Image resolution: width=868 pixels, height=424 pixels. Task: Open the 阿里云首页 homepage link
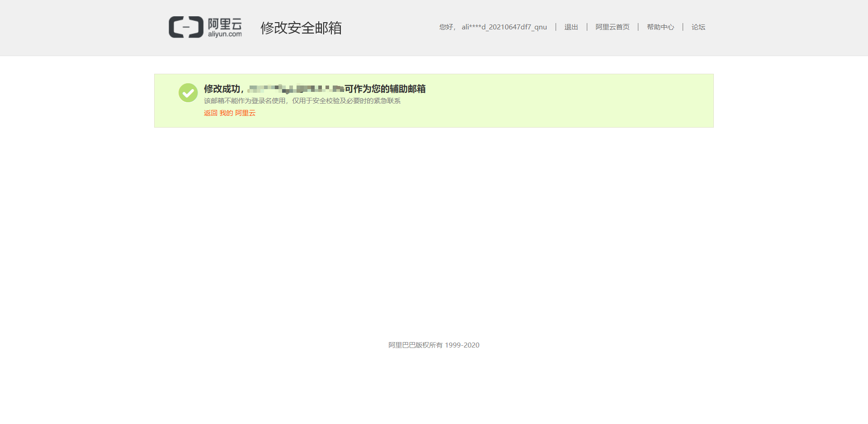click(x=613, y=27)
